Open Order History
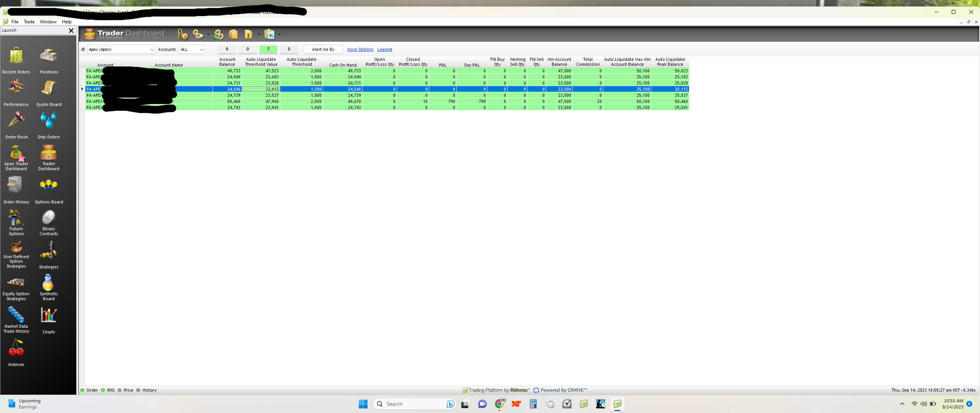The height and width of the screenshot is (413, 980). 16,190
